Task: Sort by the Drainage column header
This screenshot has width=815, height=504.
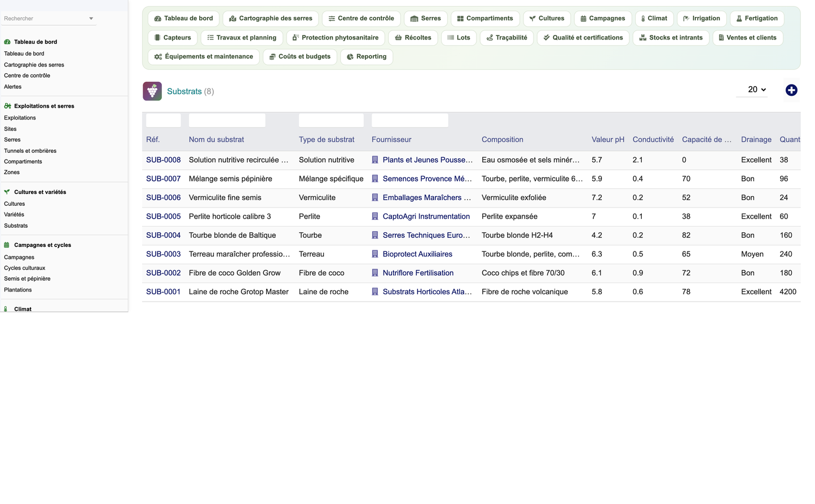Action: (756, 140)
